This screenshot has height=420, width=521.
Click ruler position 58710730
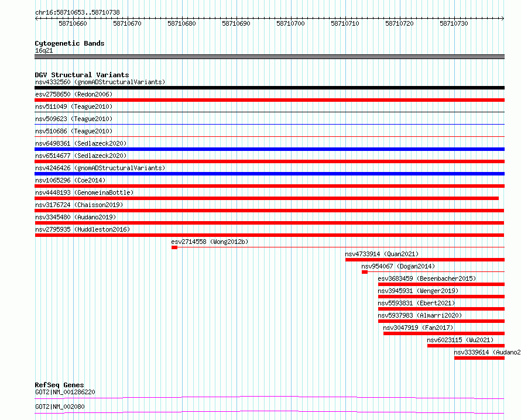pyautogui.click(x=454, y=23)
